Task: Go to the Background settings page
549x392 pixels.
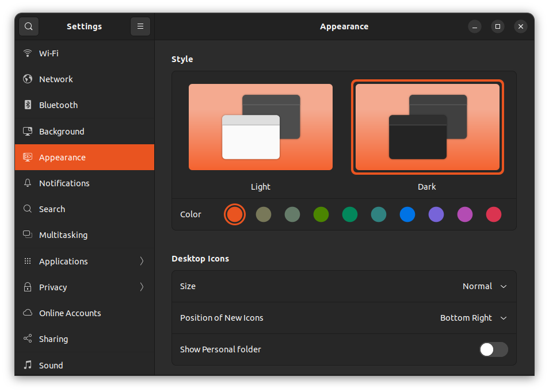Action: click(x=62, y=132)
